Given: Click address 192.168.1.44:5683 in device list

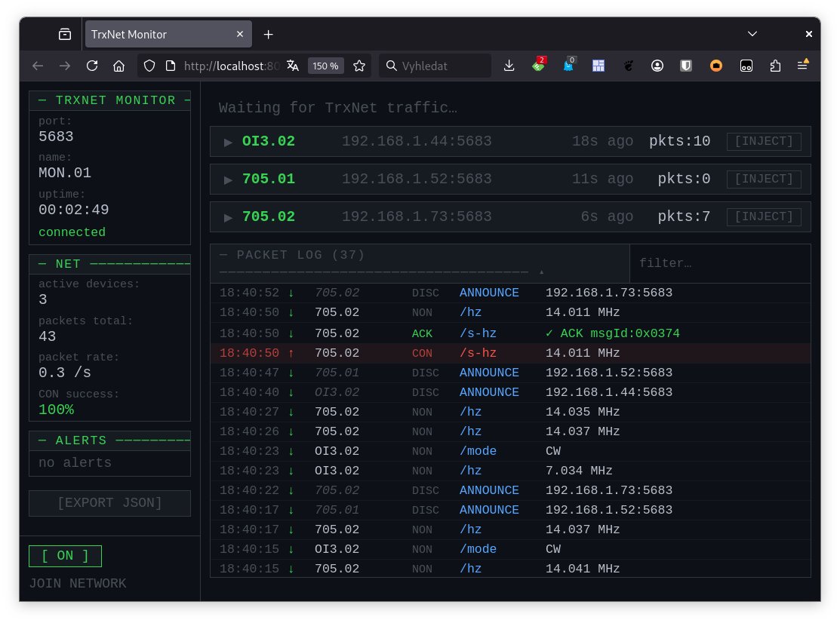Looking at the screenshot, I should click(x=417, y=141).
